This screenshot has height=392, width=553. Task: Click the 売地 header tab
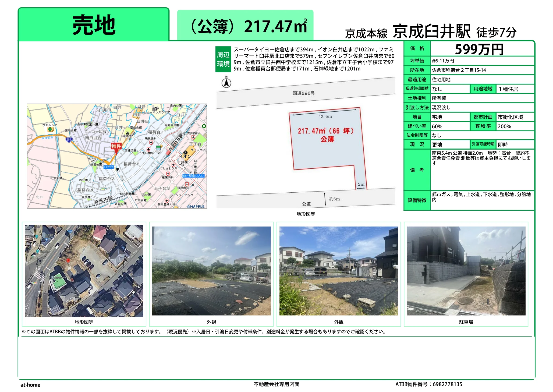[94, 25]
